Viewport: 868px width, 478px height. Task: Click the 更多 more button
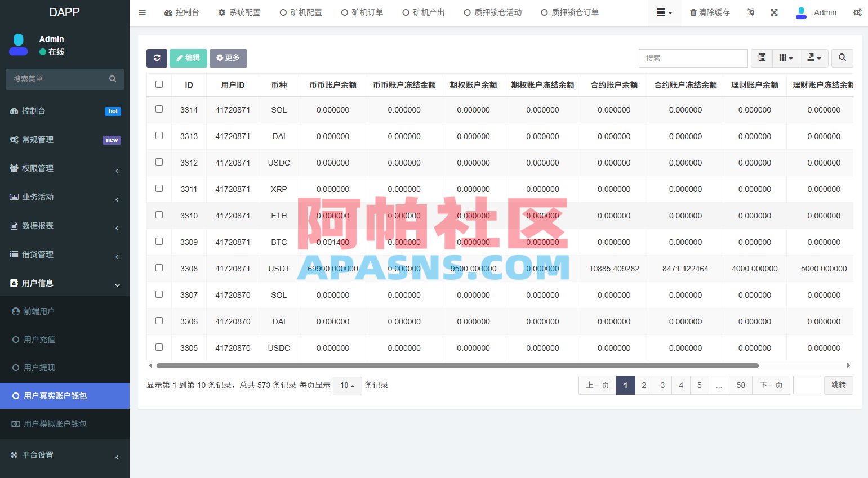click(228, 58)
